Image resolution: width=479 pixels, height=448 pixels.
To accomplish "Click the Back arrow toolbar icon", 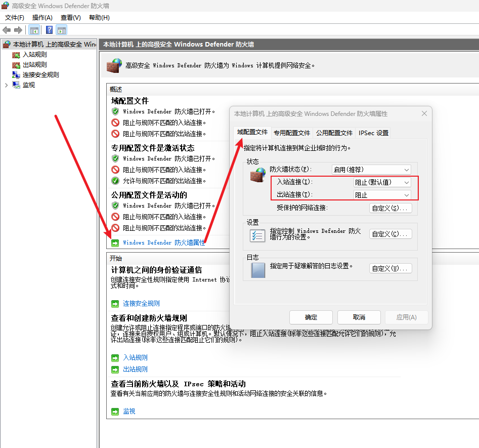I will click(7, 30).
